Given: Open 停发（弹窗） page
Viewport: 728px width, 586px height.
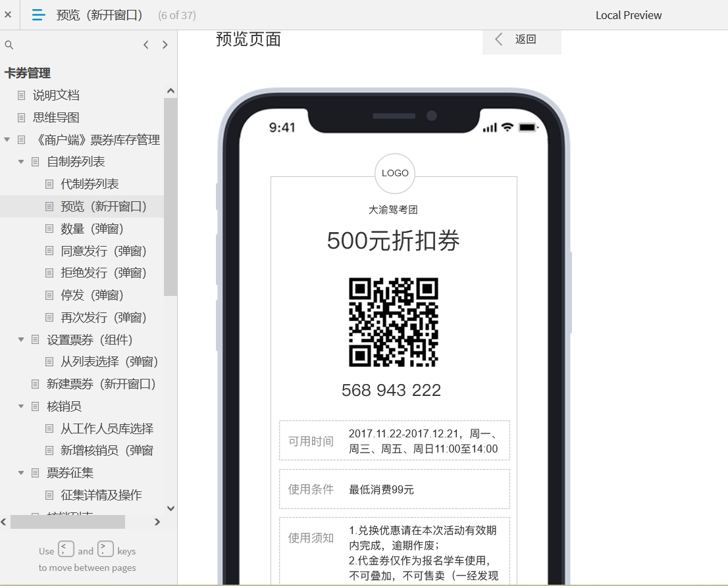Looking at the screenshot, I should pyautogui.click(x=92, y=295).
